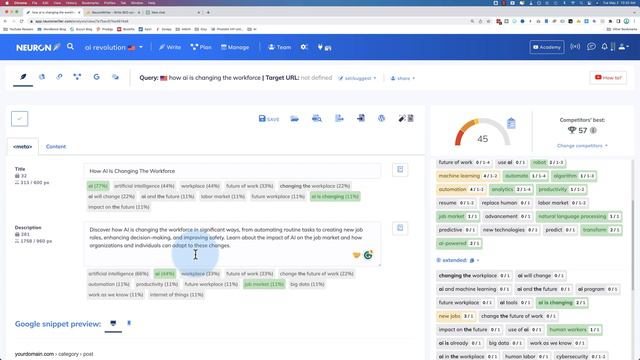Save the document with SAVE icon

click(x=269, y=119)
